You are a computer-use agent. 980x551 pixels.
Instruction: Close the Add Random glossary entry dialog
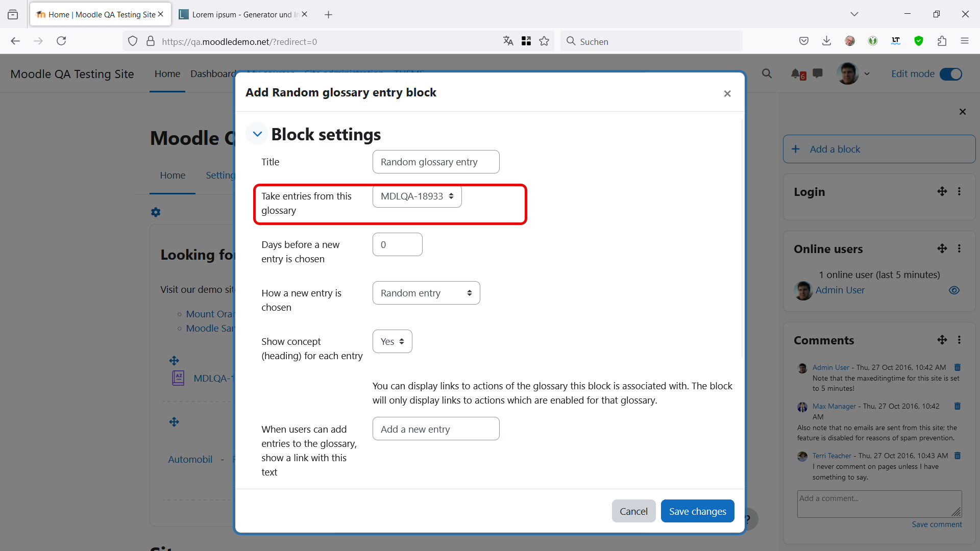point(727,93)
